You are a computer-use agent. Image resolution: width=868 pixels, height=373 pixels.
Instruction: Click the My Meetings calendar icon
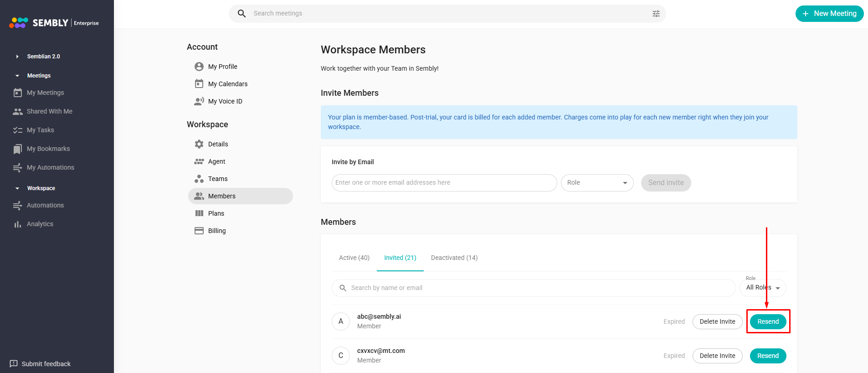pyautogui.click(x=18, y=93)
